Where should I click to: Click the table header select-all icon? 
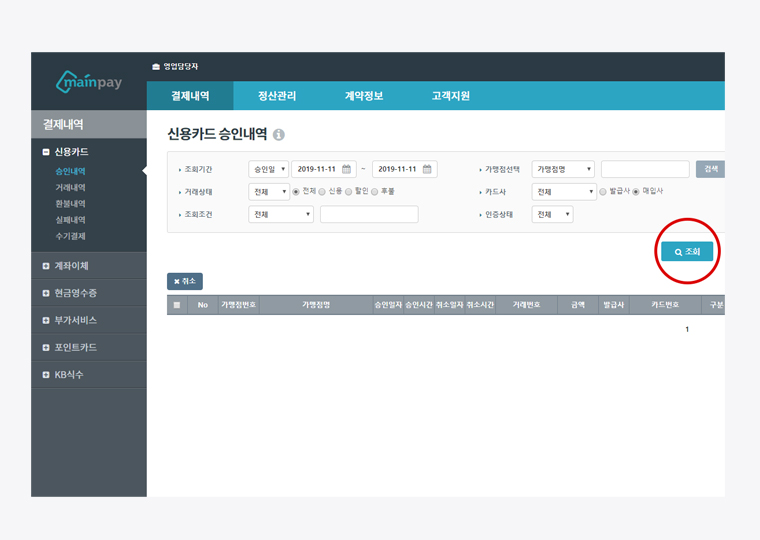(177, 305)
